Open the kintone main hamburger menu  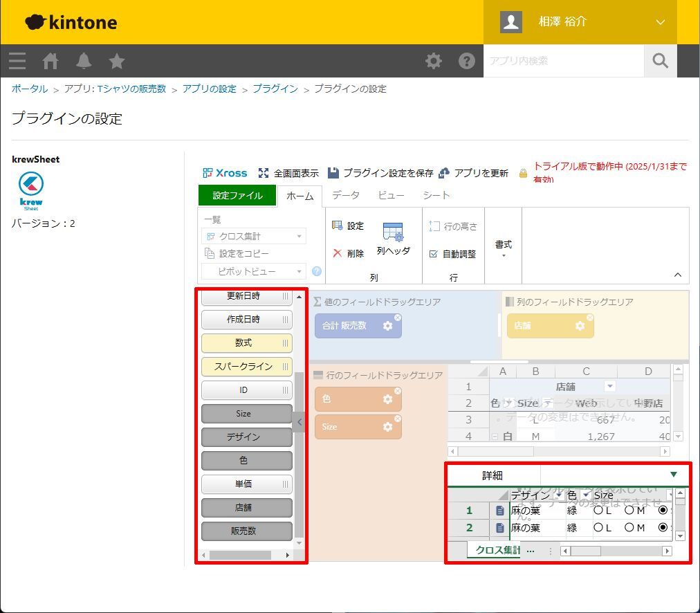point(17,61)
